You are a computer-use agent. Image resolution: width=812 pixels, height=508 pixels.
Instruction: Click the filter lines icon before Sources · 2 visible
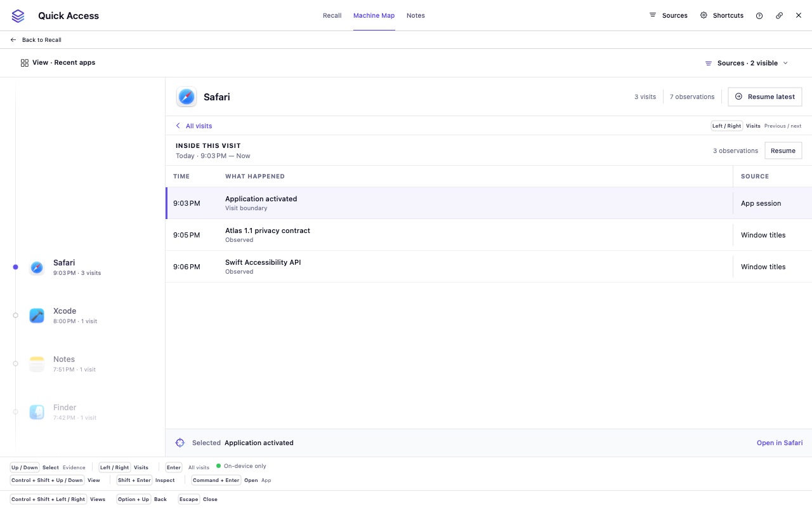[709, 63]
